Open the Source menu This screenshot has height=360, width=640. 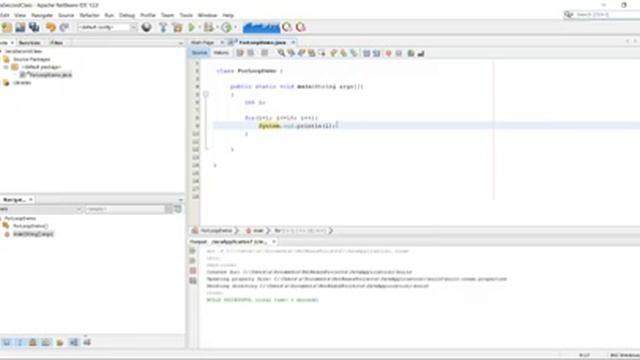[x=66, y=15]
